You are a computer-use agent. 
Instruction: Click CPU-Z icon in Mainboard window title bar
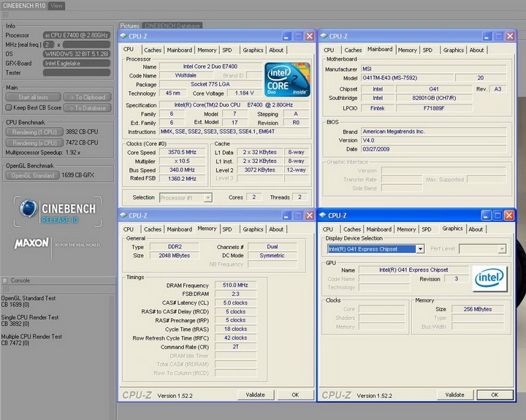(x=324, y=36)
